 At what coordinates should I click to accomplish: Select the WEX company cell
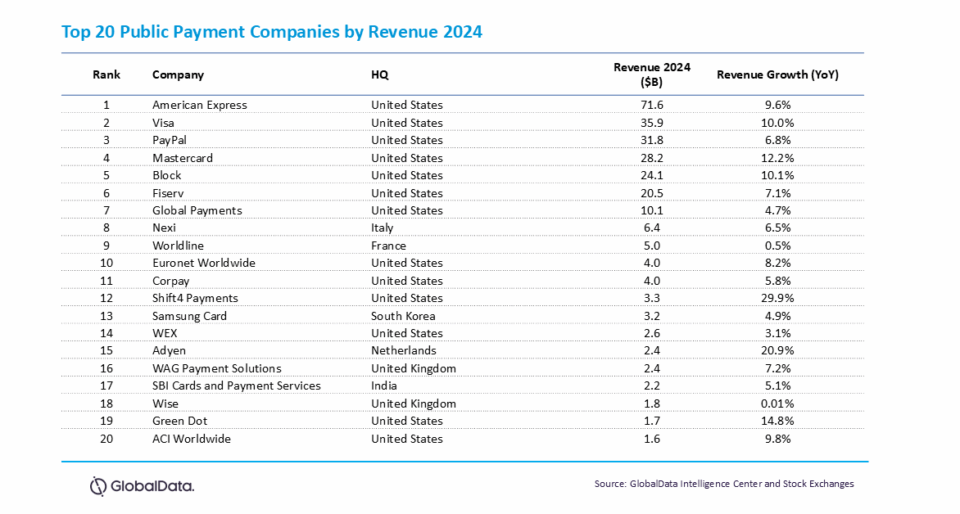pyautogui.click(x=165, y=333)
